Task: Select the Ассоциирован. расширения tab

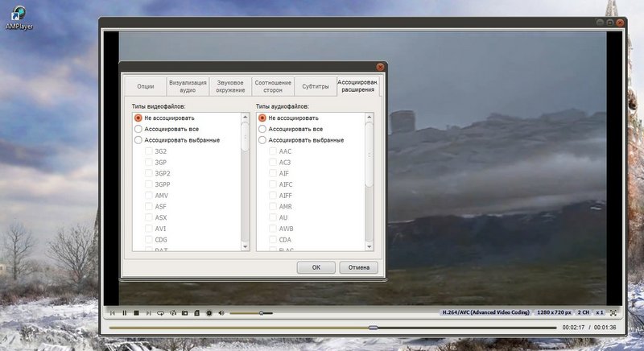Action: tap(357, 86)
